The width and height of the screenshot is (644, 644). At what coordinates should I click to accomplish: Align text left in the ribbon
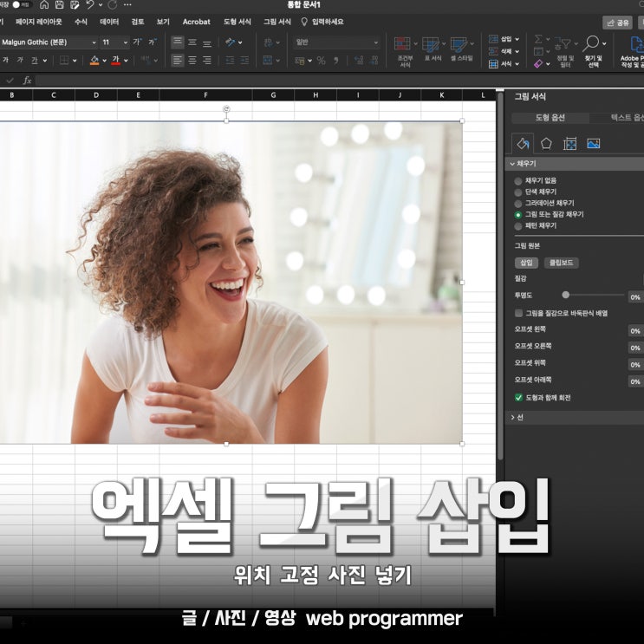click(x=178, y=61)
